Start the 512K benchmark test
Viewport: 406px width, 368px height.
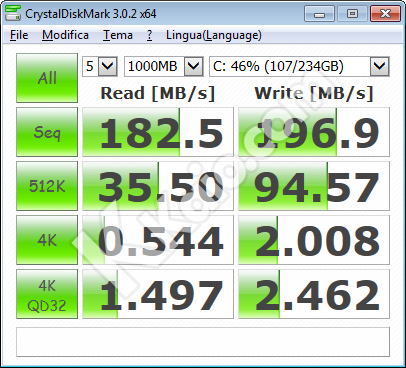pos(47,186)
